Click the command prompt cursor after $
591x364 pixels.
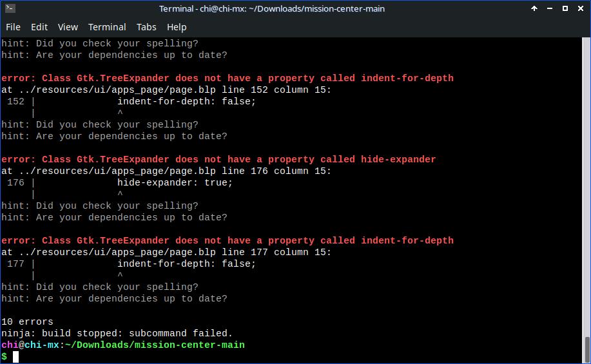click(x=15, y=357)
